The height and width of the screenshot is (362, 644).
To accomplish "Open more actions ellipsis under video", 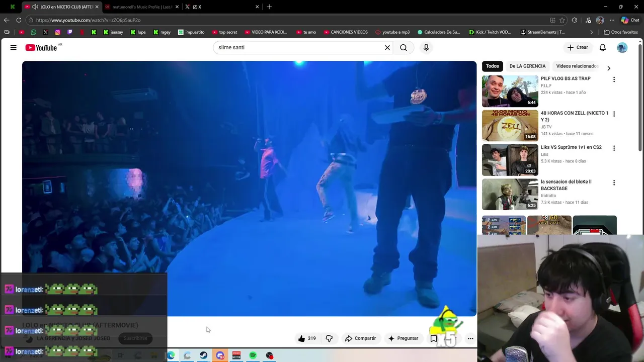I will click(x=470, y=338).
